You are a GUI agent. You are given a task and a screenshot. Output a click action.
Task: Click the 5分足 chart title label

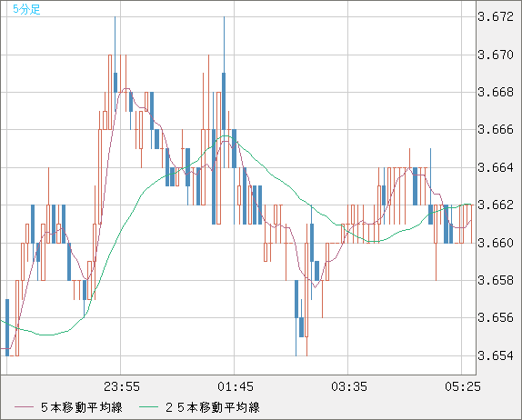point(26,9)
